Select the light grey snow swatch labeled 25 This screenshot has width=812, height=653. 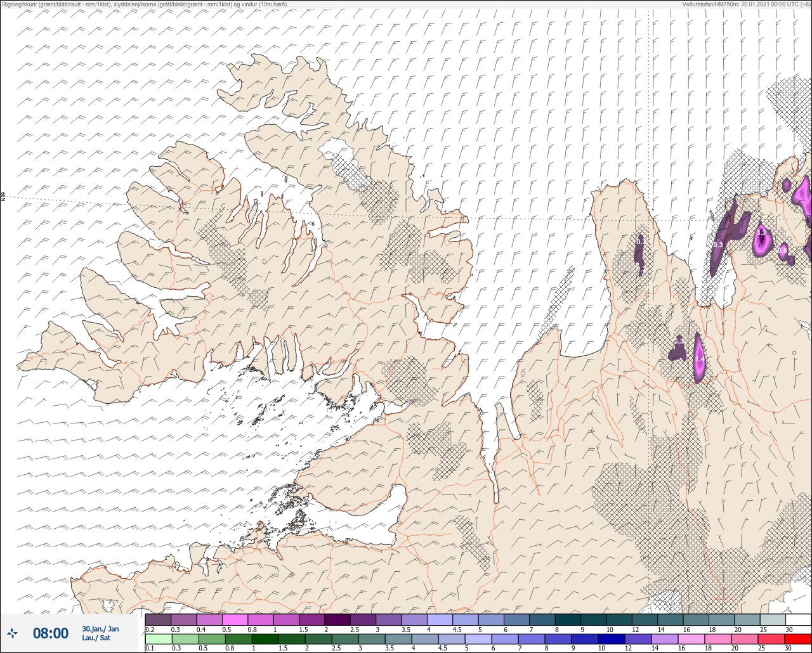tap(773, 619)
